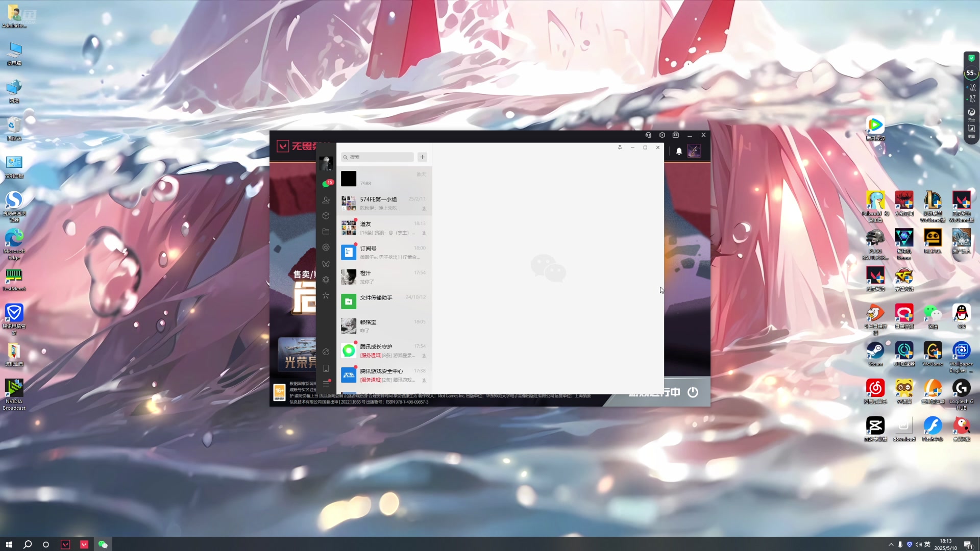Open the NetEase Cloud Music red shortcut

click(875, 391)
